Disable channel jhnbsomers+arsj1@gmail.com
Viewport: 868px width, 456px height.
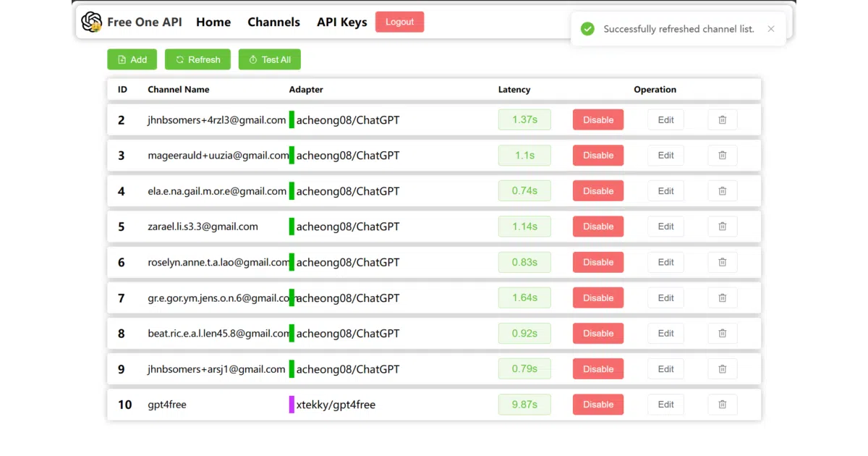pos(598,369)
